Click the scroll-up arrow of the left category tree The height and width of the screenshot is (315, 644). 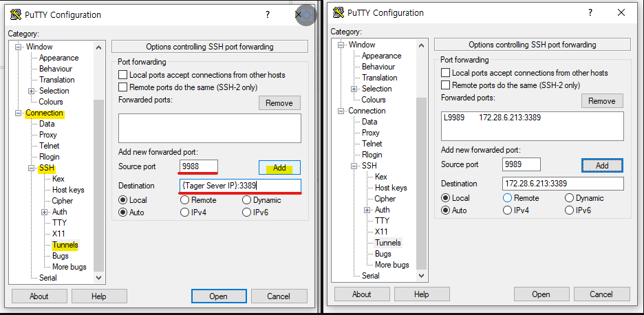click(x=98, y=47)
